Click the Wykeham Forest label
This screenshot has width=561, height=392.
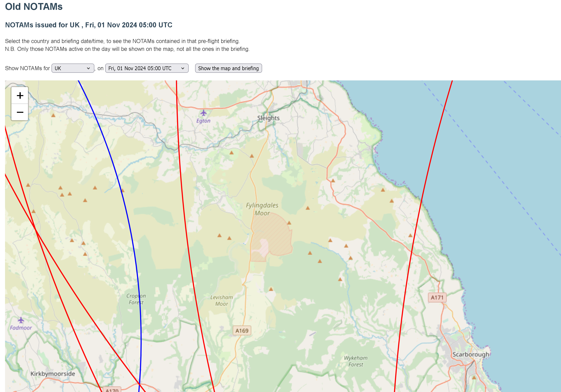click(x=355, y=361)
